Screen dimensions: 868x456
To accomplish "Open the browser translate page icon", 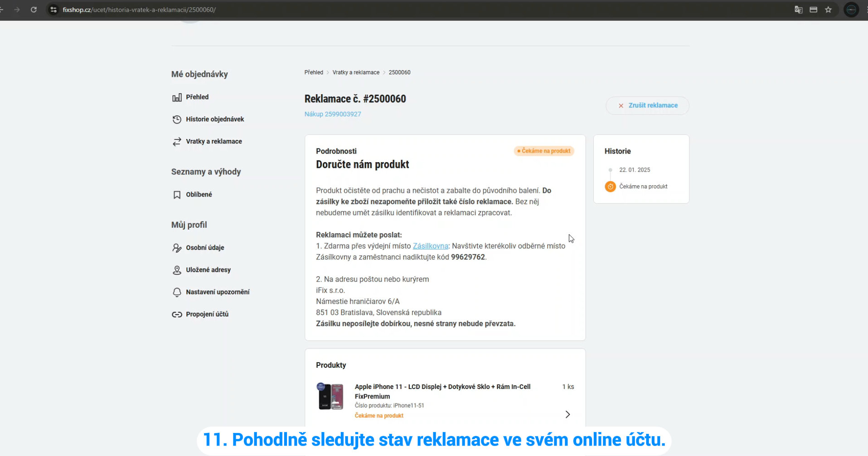I will 799,10.
